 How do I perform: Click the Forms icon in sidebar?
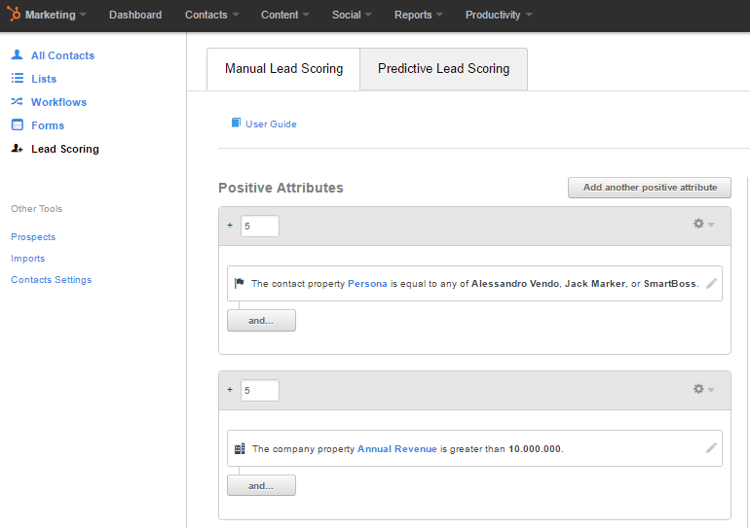pos(17,125)
